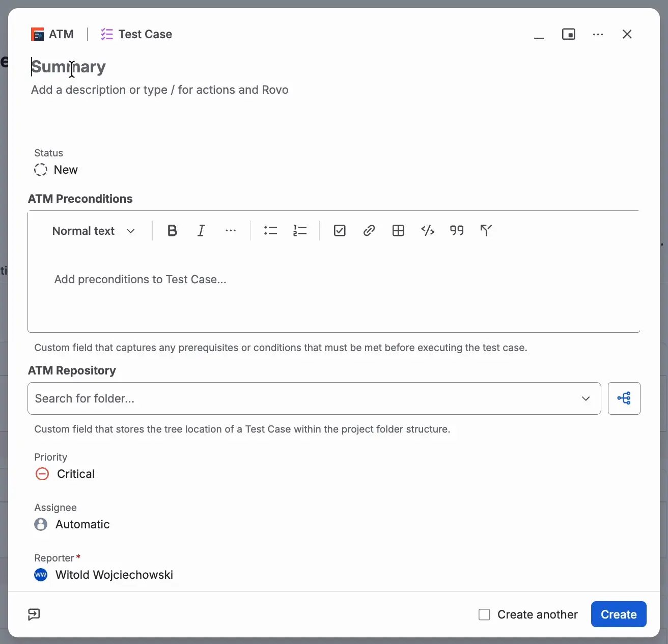The image size is (668, 644).
Task: Insert a table into preconditions
Action: [x=398, y=231]
